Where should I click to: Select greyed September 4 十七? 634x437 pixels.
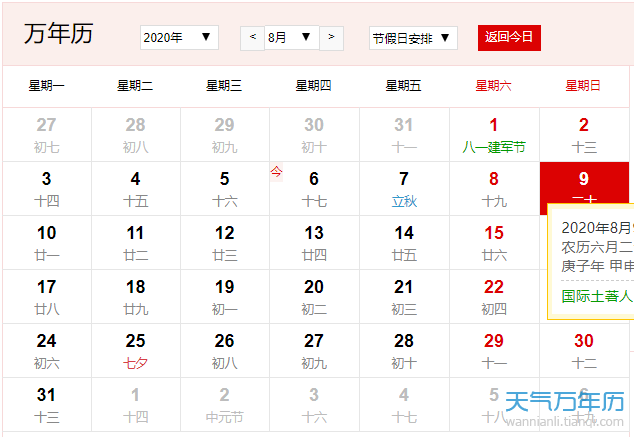point(404,405)
